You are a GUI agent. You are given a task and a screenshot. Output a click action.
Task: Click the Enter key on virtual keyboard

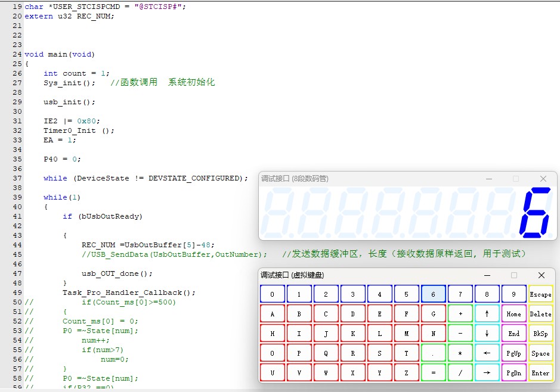(540, 373)
